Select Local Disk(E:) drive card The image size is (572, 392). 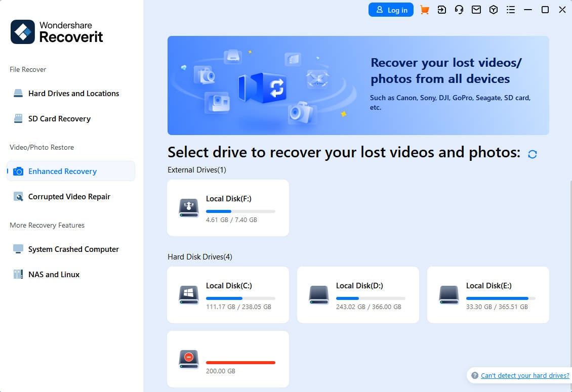[x=488, y=295]
